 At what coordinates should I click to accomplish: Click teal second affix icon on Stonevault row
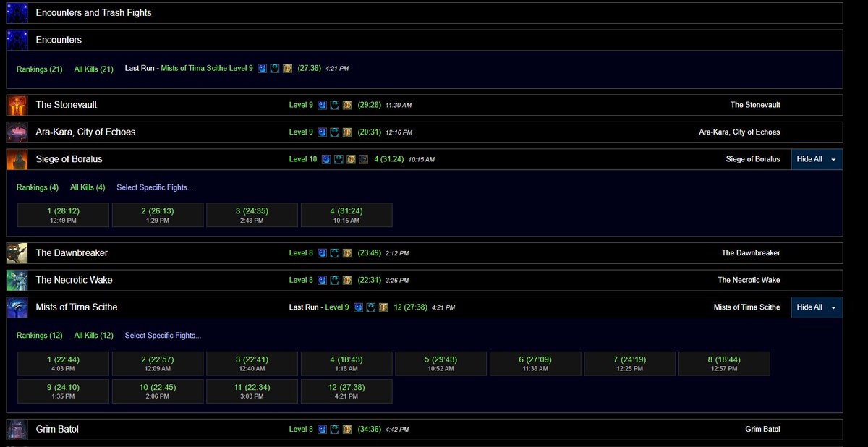335,105
